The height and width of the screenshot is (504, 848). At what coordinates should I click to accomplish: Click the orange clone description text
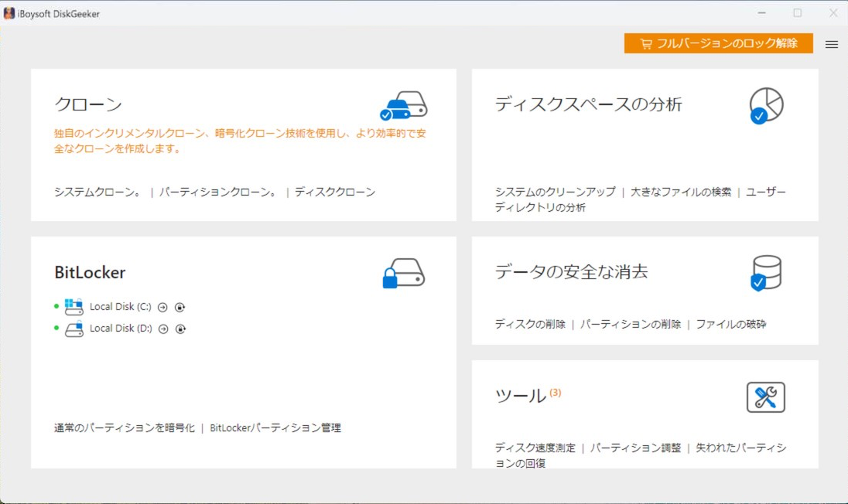tap(240, 141)
